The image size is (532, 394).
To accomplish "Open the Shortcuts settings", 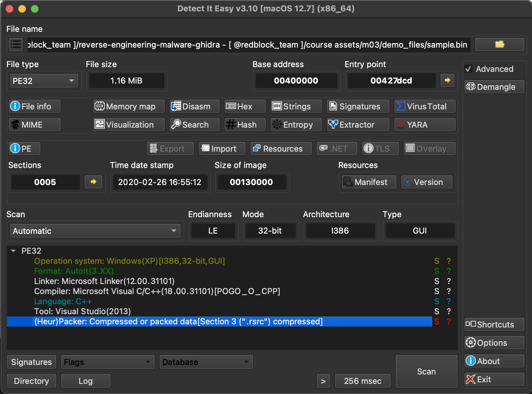I will click(494, 324).
